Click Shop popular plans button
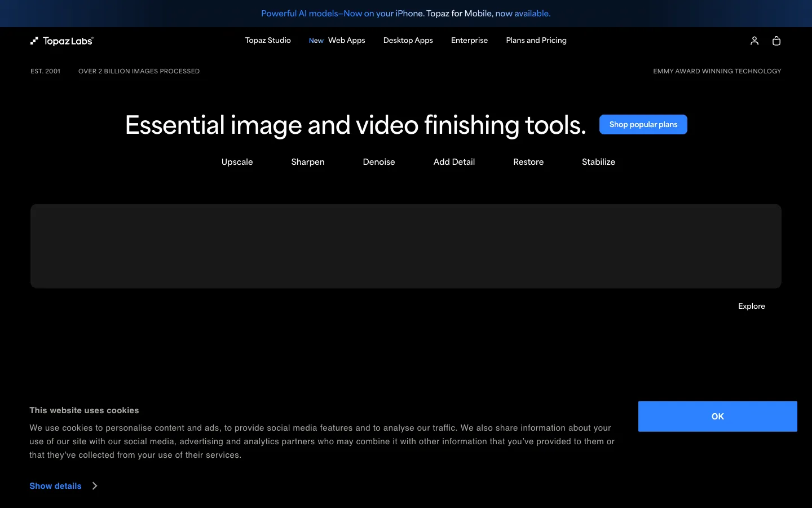The width and height of the screenshot is (812, 508). pos(643,125)
